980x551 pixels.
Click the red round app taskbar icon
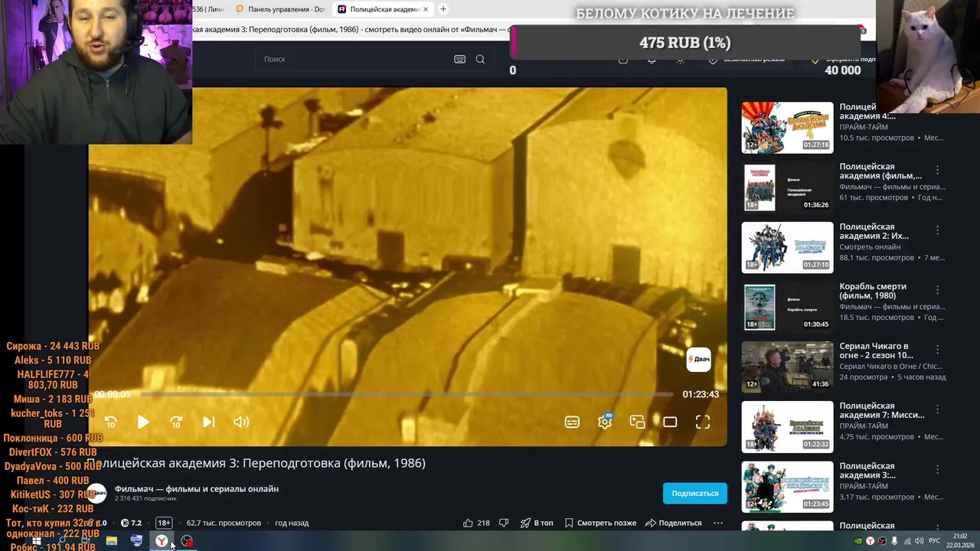(x=187, y=541)
